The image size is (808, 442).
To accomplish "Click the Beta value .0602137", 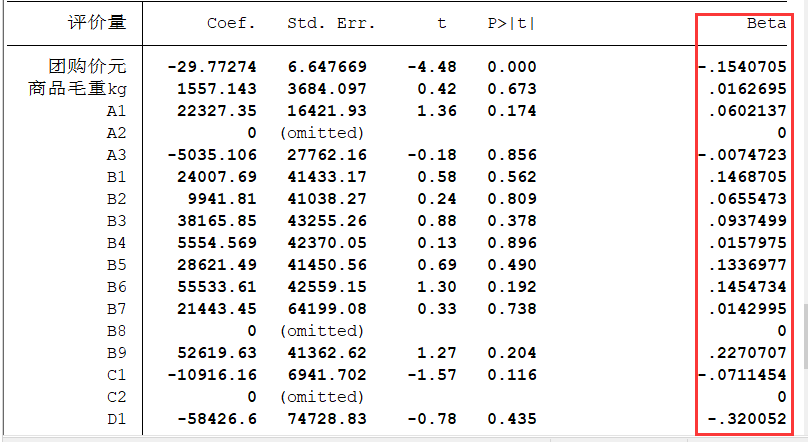I will [748, 111].
